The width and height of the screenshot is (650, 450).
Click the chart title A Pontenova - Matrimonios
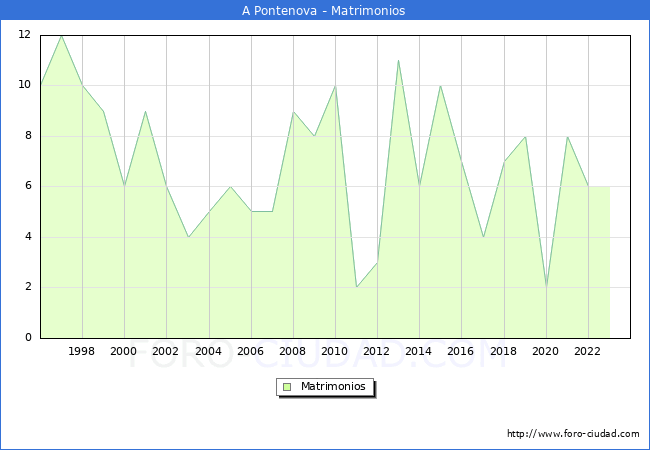324,11
